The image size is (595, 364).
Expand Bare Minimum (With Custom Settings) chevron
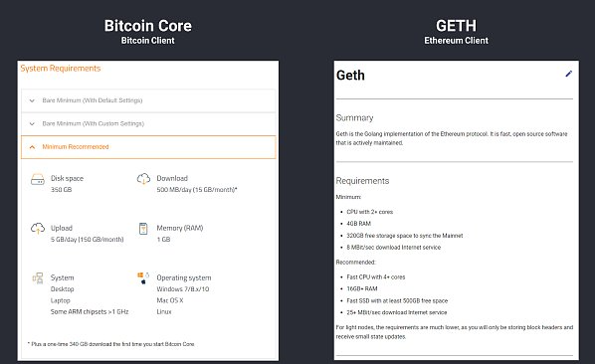[x=32, y=124]
